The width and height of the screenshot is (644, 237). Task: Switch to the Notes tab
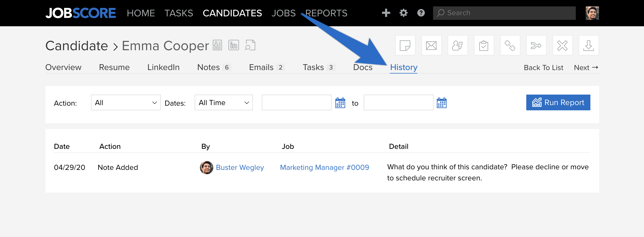214,67
